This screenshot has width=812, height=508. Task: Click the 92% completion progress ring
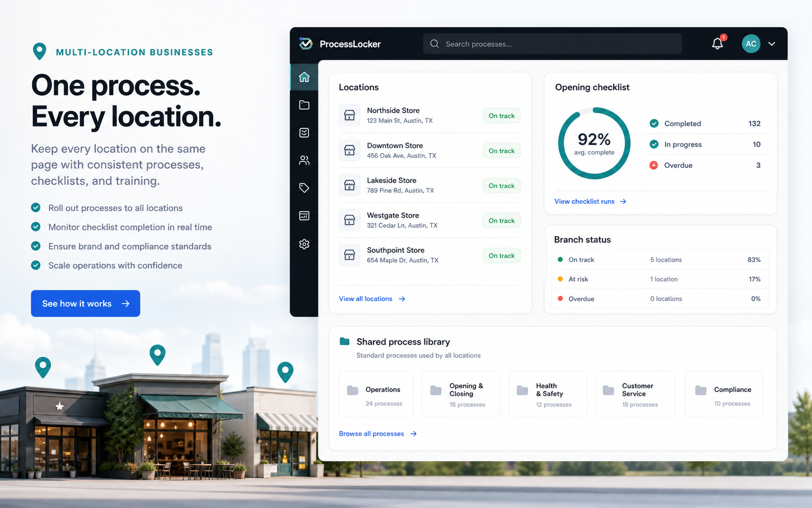(x=594, y=143)
